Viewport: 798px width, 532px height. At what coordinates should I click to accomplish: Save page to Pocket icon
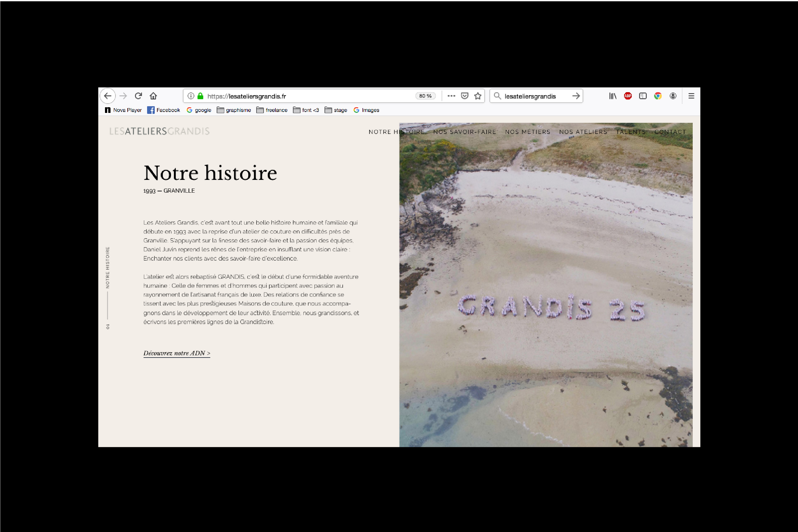pyautogui.click(x=465, y=96)
